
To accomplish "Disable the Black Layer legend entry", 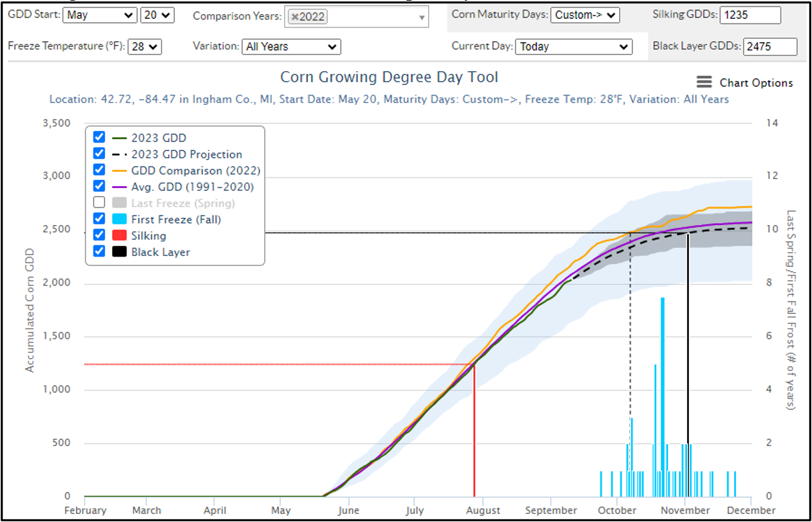I will (x=99, y=251).
